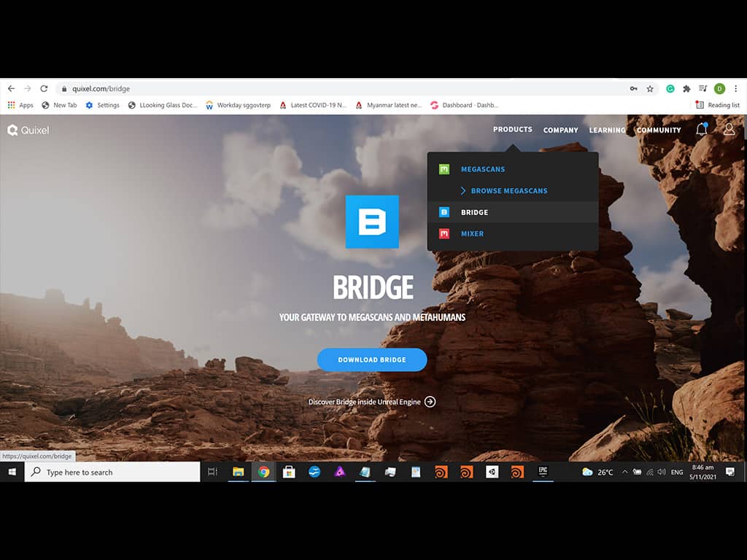Screen dimensions: 747x560
Task: Open COMMUNITY menu
Action: [659, 130]
